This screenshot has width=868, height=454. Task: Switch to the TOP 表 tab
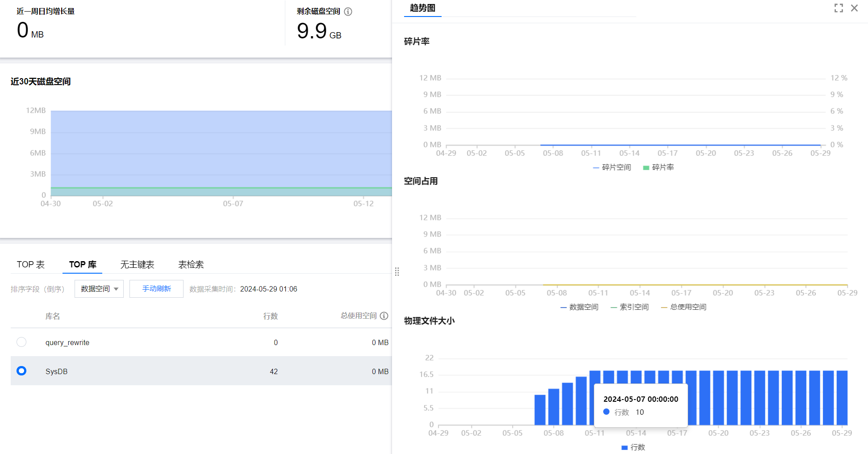(31, 265)
